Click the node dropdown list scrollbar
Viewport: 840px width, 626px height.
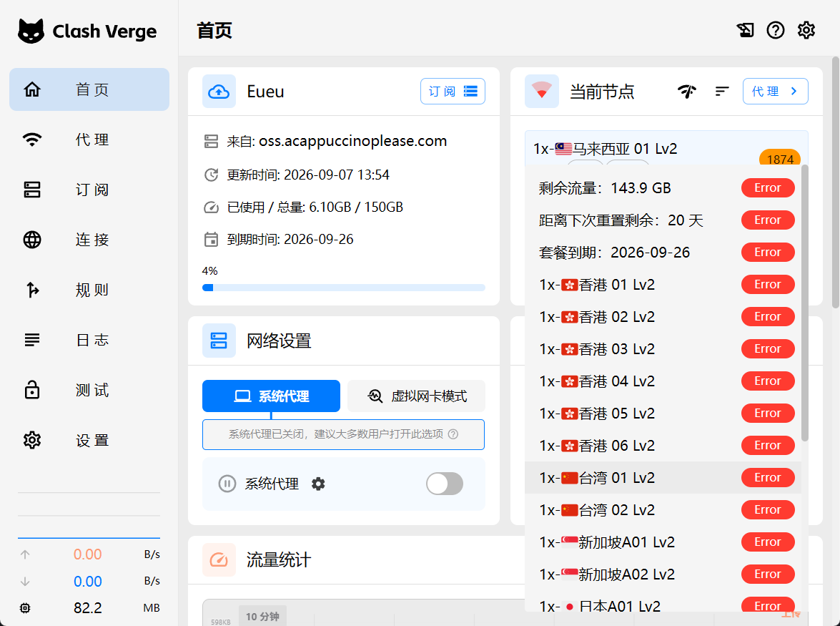(x=805, y=303)
